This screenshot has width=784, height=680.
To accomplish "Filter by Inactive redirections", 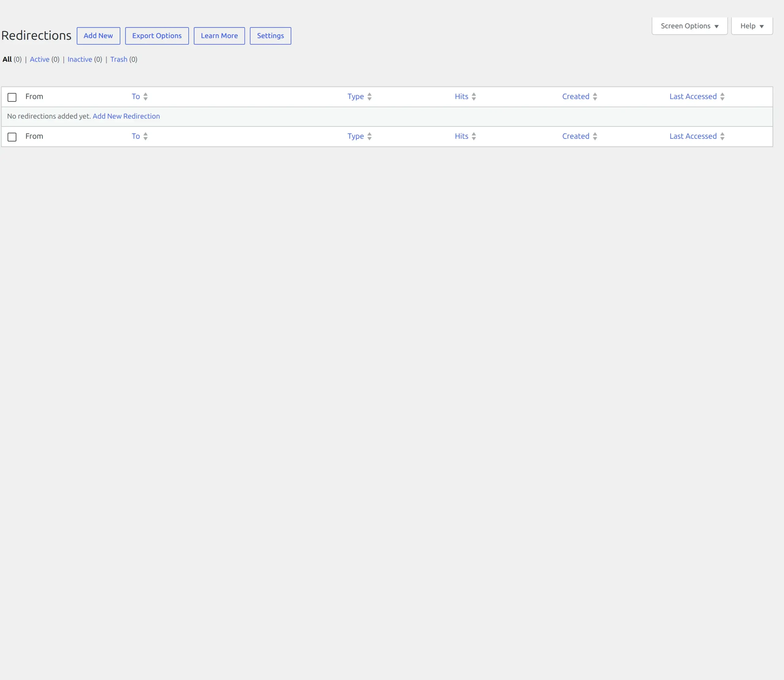I will pyautogui.click(x=80, y=59).
